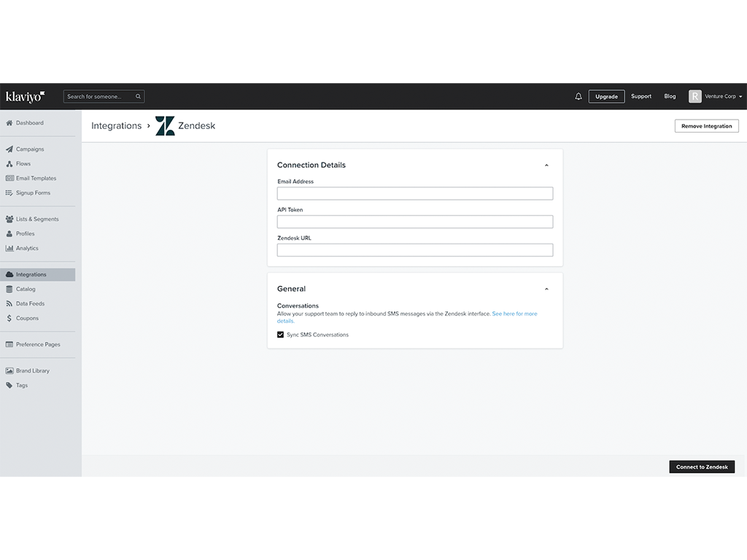Uncheck Sync SMS Conversations
Image resolution: width=747 pixels, height=560 pixels.
(x=281, y=335)
